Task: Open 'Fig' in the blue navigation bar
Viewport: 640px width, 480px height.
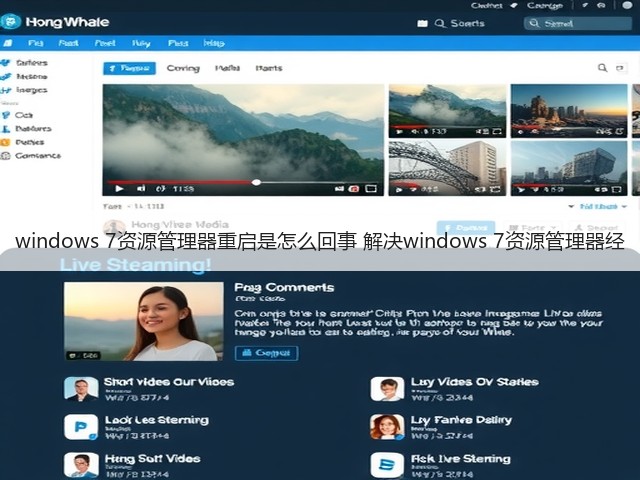Action: pyautogui.click(x=36, y=43)
